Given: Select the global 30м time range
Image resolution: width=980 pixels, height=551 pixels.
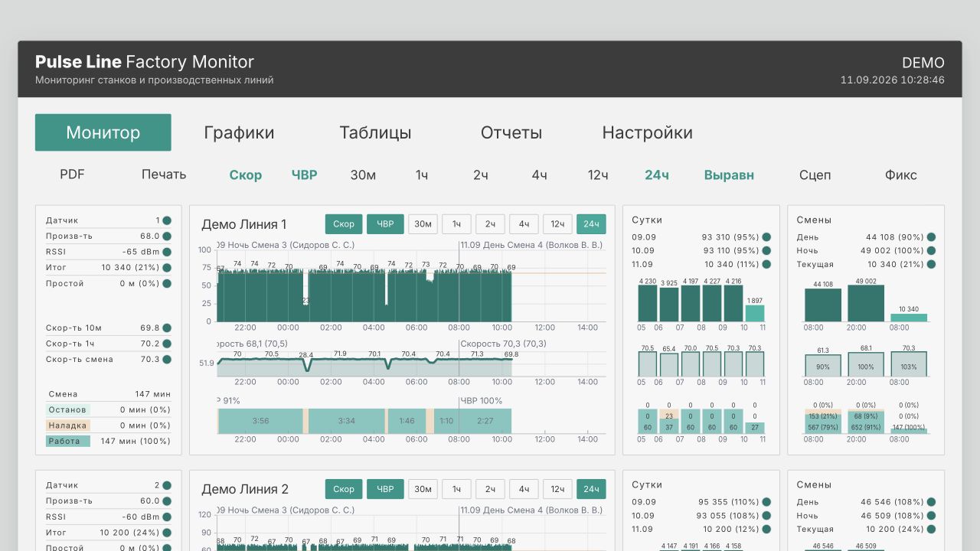Looking at the screenshot, I should (363, 175).
